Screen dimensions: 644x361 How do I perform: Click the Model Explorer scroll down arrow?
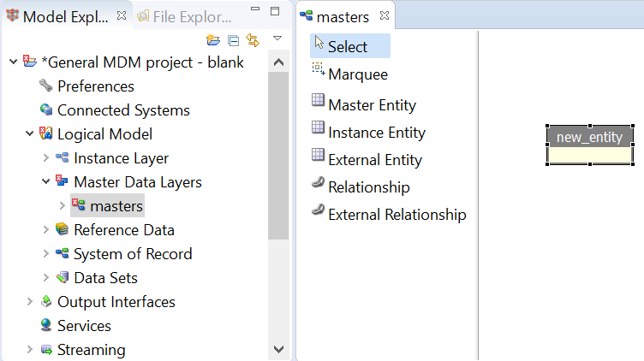click(278, 348)
